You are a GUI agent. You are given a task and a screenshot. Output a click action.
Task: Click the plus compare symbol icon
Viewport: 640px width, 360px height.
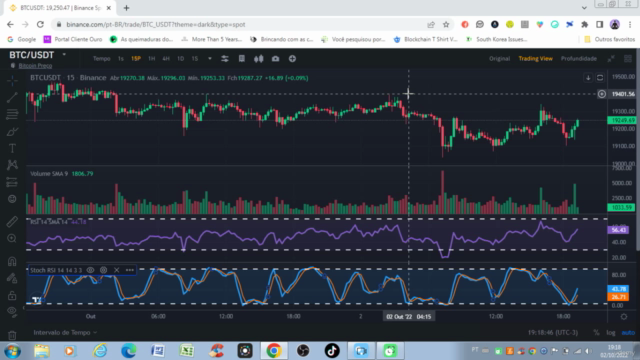292,59
